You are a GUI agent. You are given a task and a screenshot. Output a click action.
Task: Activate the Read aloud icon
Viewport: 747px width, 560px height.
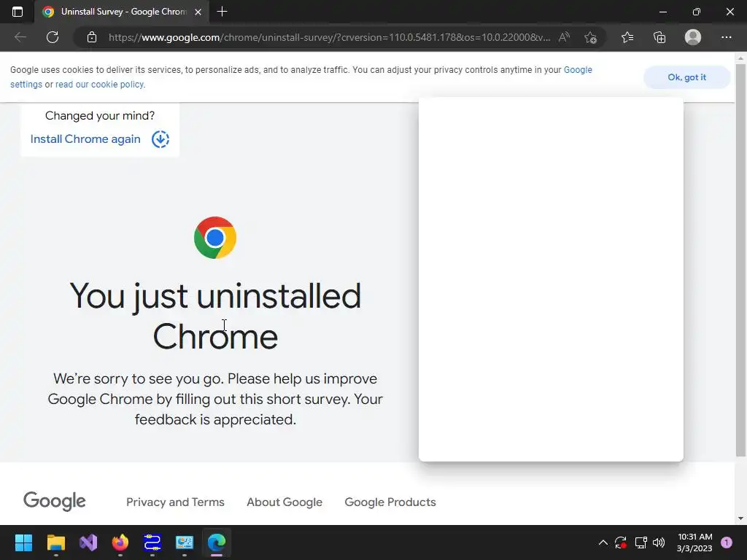click(564, 37)
